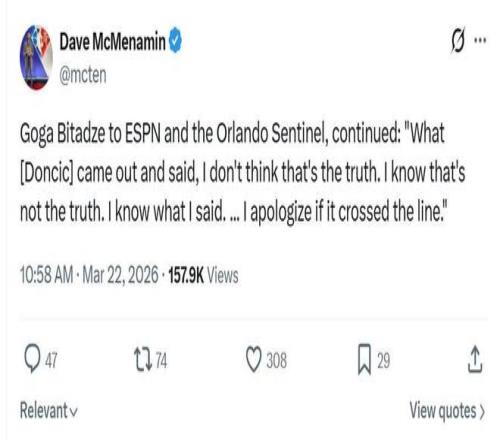Click the 308 likes count
The height and width of the screenshot is (440, 500).
pyautogui.click(x=276, y=361)
